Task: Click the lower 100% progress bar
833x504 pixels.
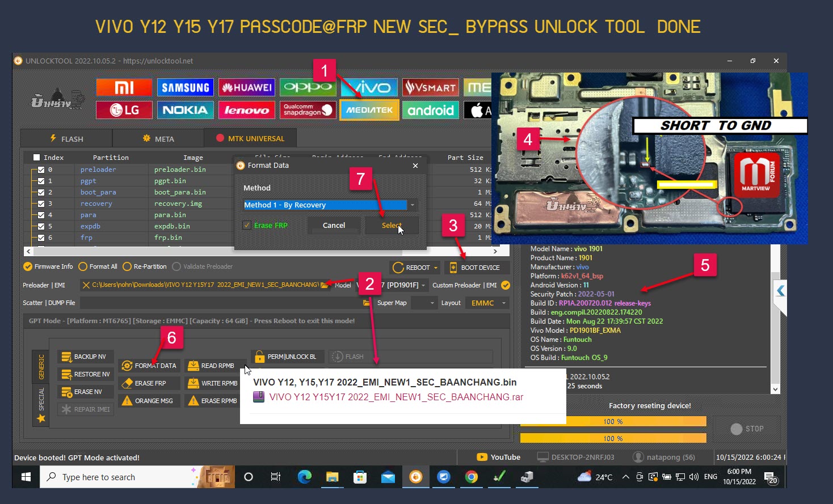Action: click(613, 438)
